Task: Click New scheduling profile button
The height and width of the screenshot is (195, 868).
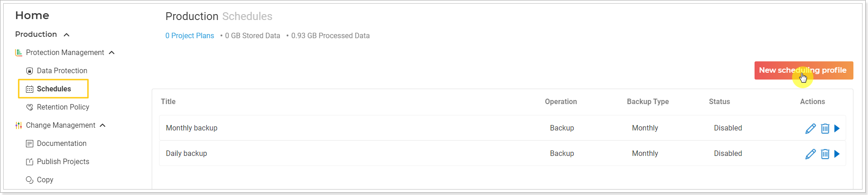Action: click(804, 70)
